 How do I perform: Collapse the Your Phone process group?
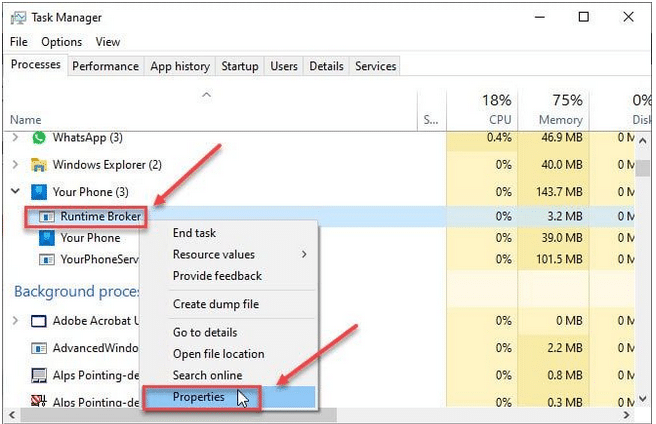pos(15,191)
